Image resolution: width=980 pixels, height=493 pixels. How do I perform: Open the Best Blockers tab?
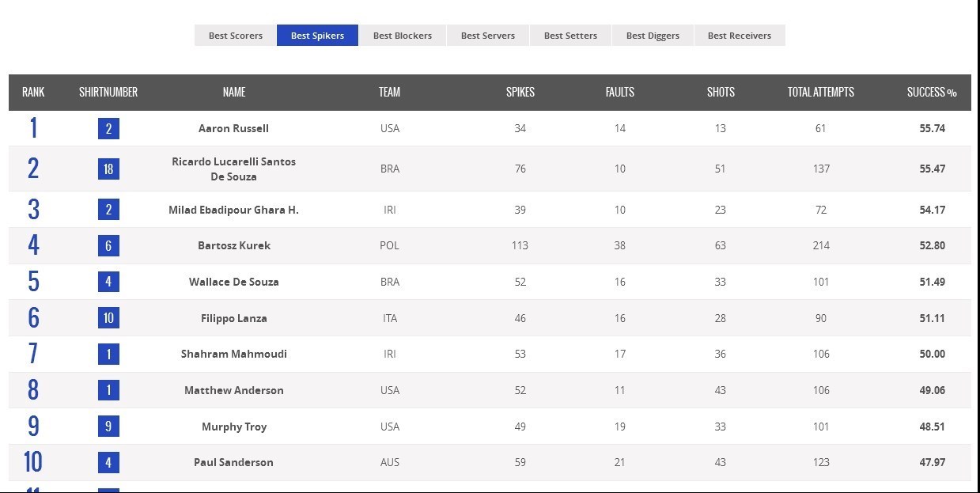403,36
